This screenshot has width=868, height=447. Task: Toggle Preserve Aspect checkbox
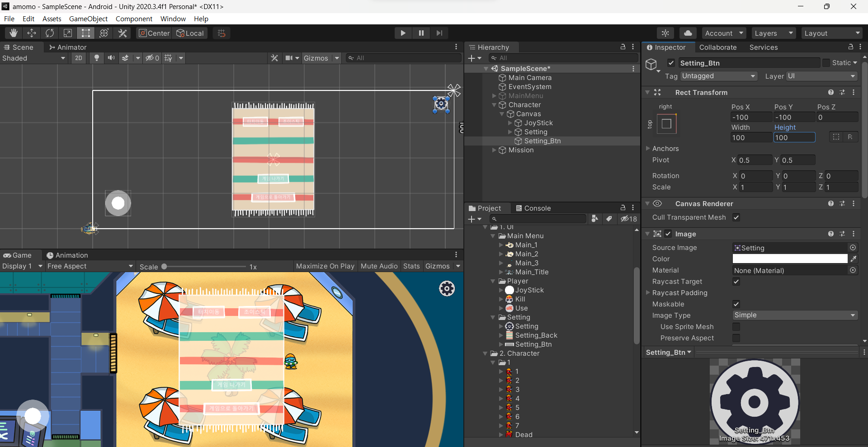736,338
